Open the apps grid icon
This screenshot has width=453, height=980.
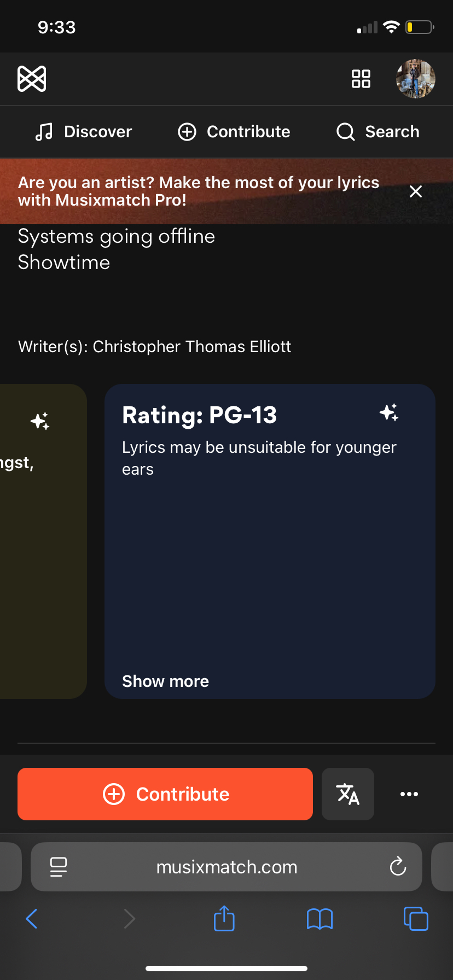tap(361, 79)
